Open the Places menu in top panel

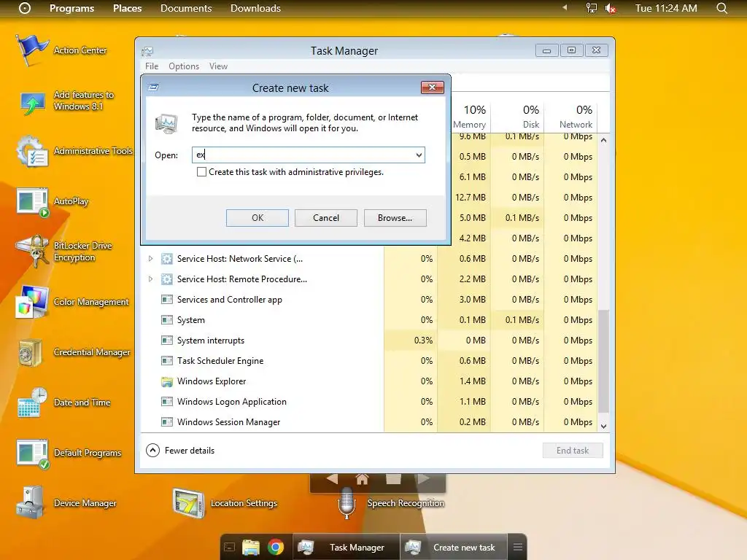click(127, 8)
